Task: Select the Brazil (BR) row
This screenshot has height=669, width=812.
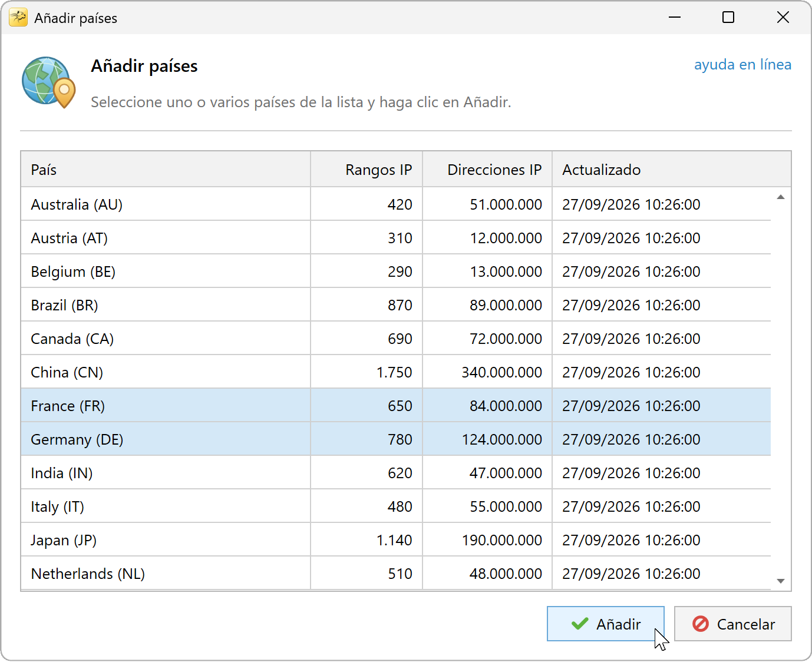Action: click(396, 305)
